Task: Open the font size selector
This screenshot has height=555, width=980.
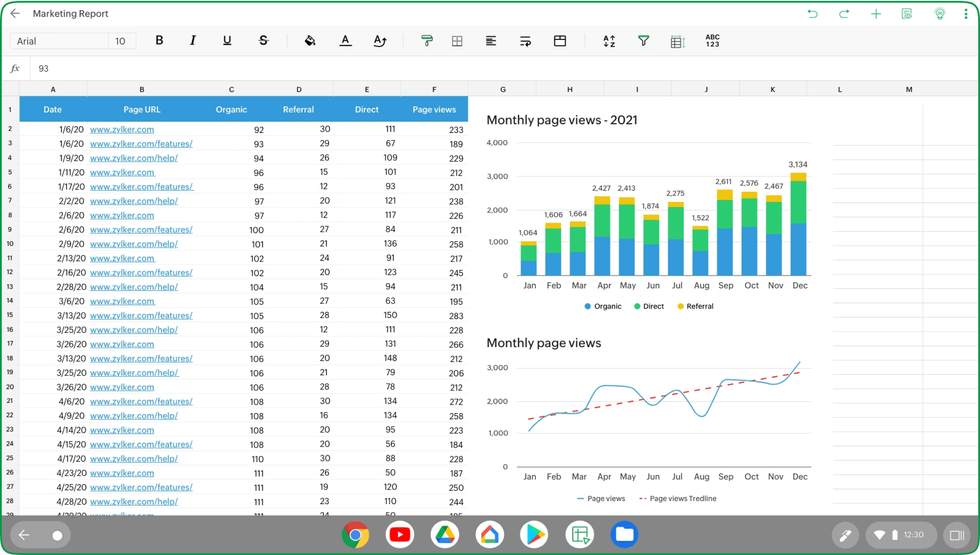Action: [x=120, y=41]
